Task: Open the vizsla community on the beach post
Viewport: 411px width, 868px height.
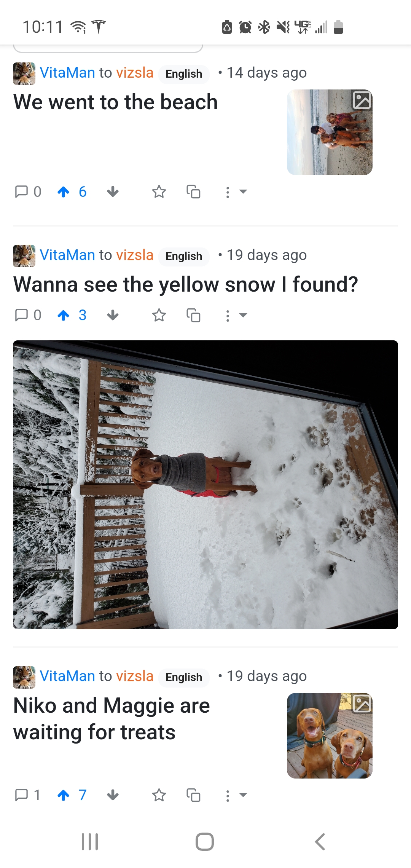Action: click(x=135, y=73)
